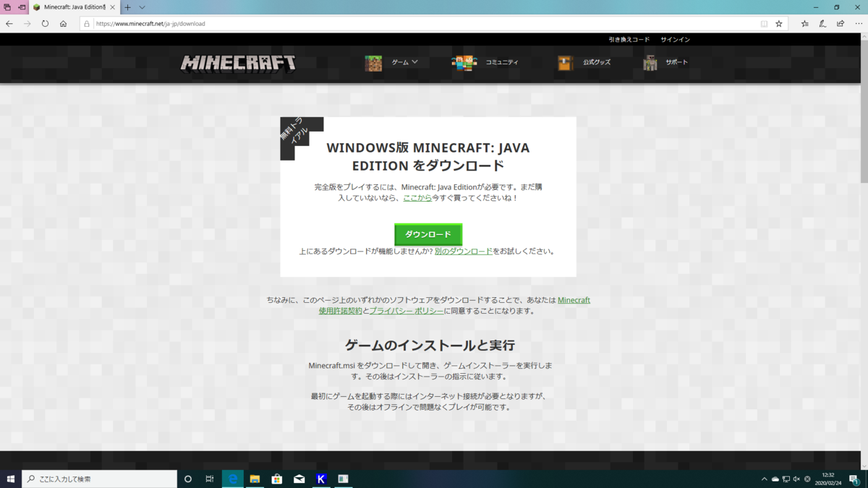This screenshot has width=868, height=488.
Task: Click the tabs set aside icon
Action: [7, 7]
